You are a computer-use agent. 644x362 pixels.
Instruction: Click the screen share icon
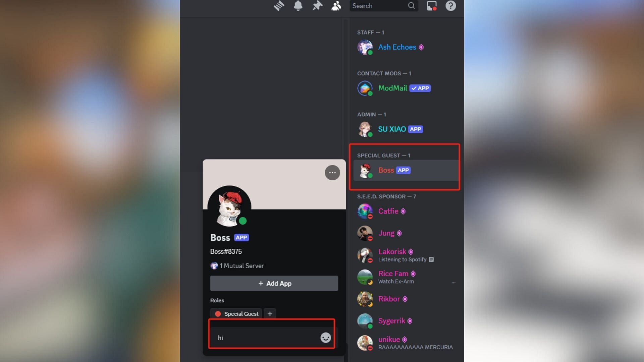pyautogui.click(x=432, y=6)
